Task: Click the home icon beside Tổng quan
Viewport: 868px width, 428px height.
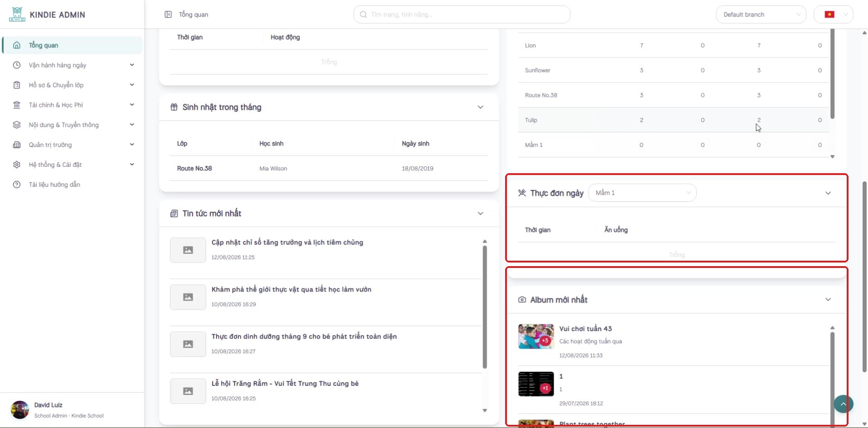Action: (x=17, y=45)
